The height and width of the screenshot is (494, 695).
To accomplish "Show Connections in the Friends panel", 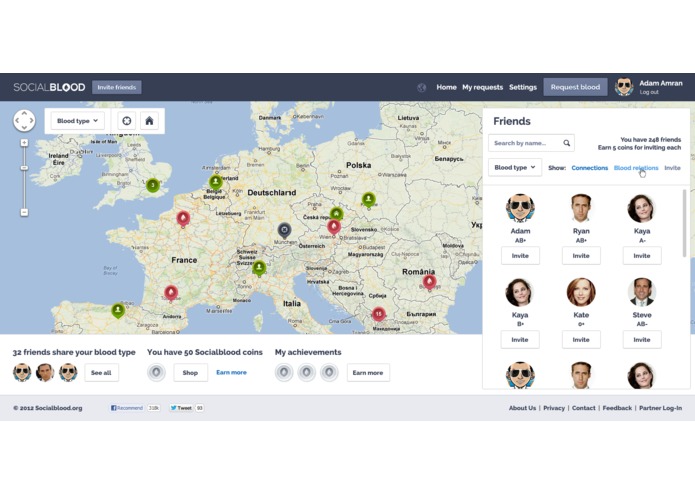I will [x=590, y=168].
